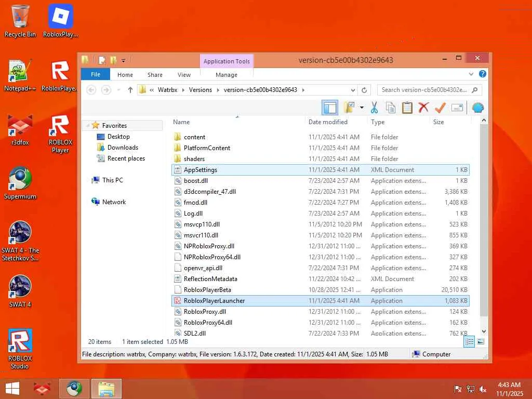Click the orange checkmark Properties icon
Viewport: 532px width, 399px height.
[x=440, y=108]
